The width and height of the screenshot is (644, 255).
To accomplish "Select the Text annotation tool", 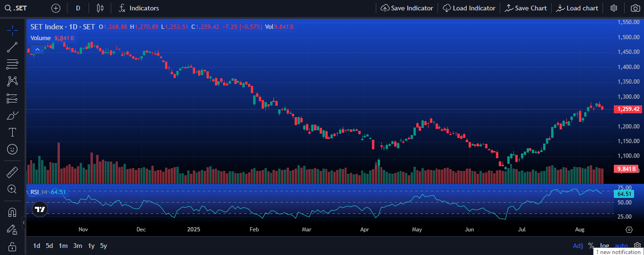I will click(12, 132).
